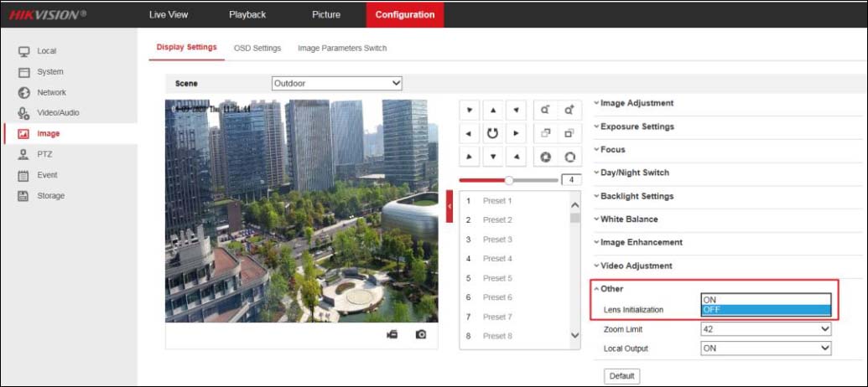
Task: Collapse the Other section
Action: click(608, 289)
